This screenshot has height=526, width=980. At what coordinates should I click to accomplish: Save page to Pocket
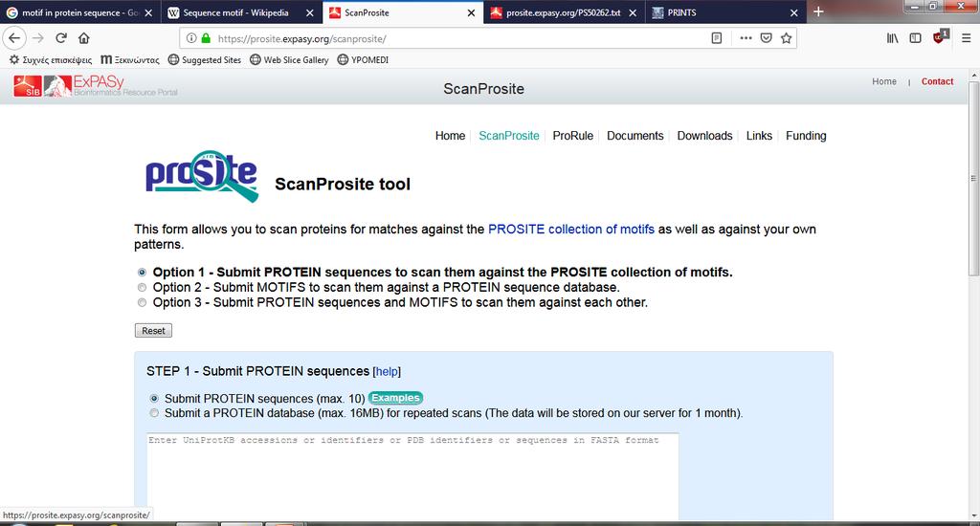(767, 38)
